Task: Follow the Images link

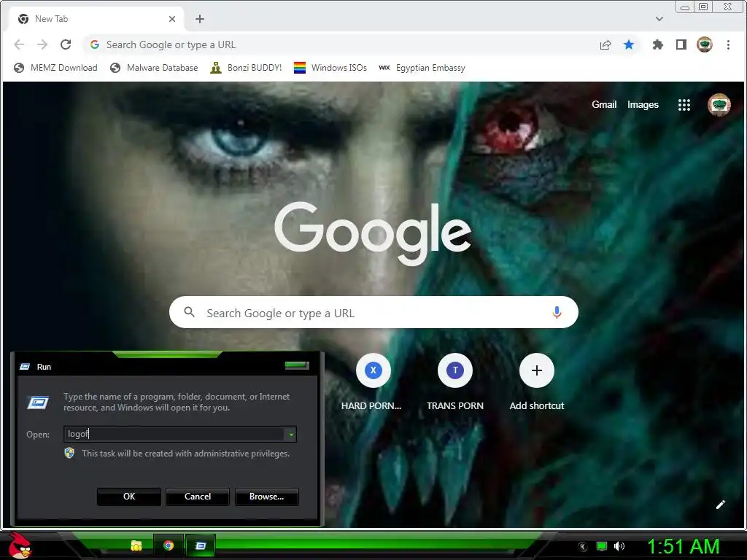Action: tap(643, 105)
